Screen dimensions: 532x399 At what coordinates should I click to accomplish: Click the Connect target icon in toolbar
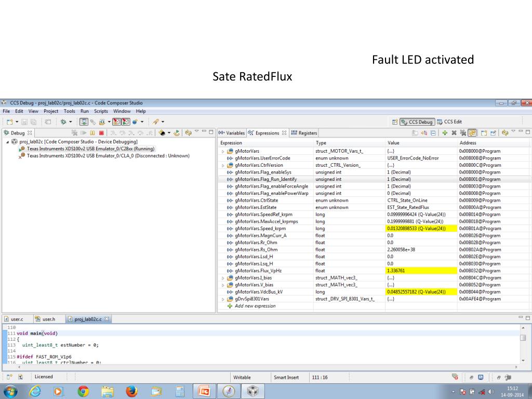click(92, 122)
